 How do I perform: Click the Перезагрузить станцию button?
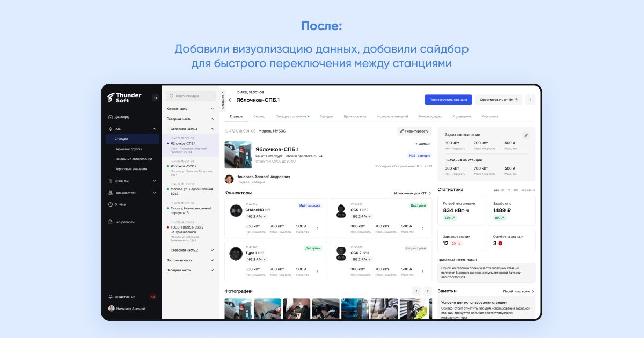click(448, 99)
